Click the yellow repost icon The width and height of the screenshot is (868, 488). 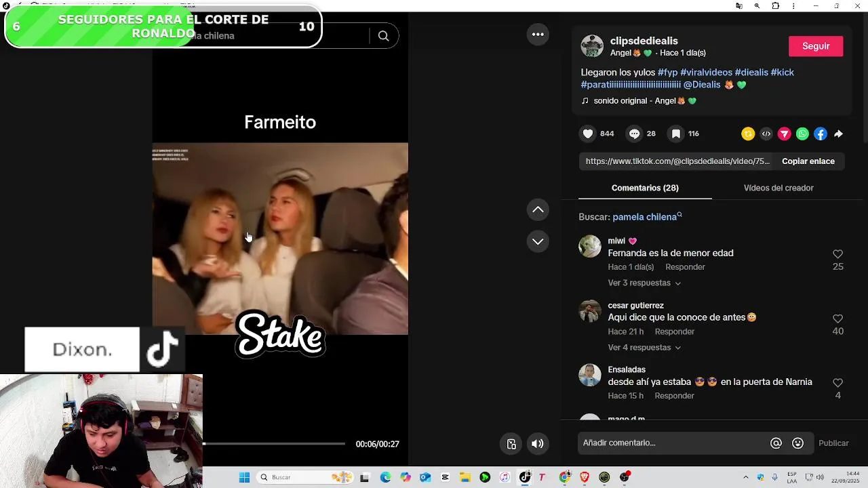coord(748,134)
